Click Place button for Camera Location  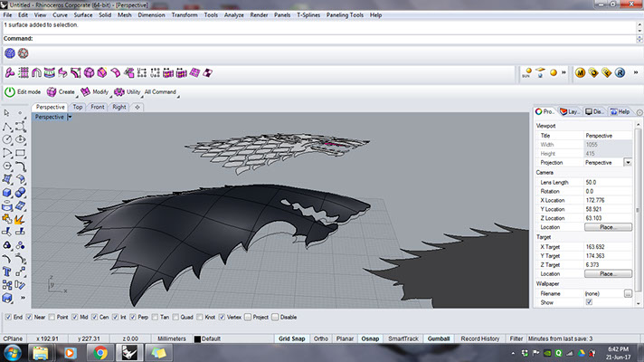[x=608, y=227]
